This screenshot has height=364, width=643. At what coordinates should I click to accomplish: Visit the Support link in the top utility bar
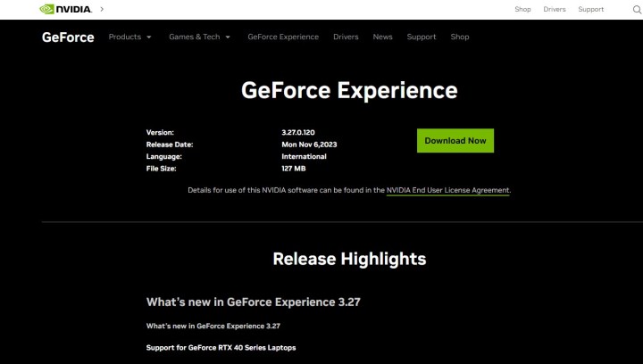590,9
